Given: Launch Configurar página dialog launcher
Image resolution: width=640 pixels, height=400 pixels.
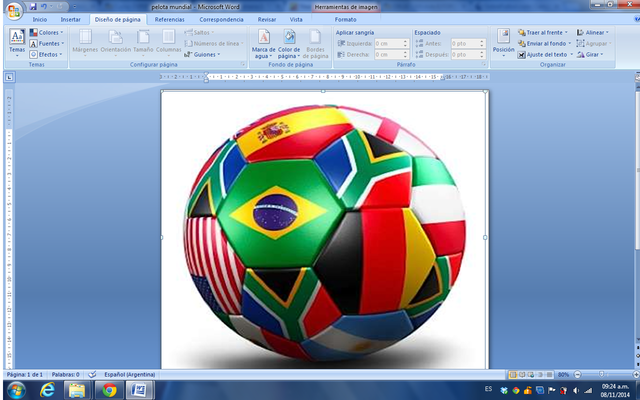Looking at the screenshot, I should pyautogui.click(x=243, y=64).
